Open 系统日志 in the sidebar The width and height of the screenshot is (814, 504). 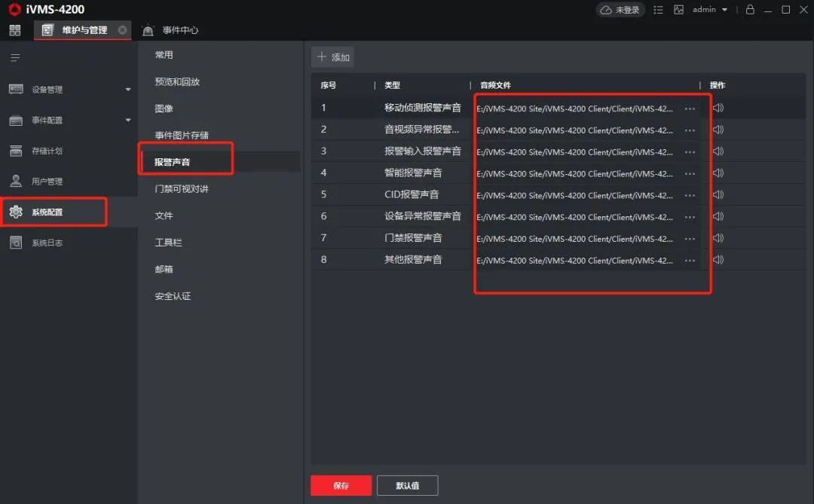pos(47,243)
